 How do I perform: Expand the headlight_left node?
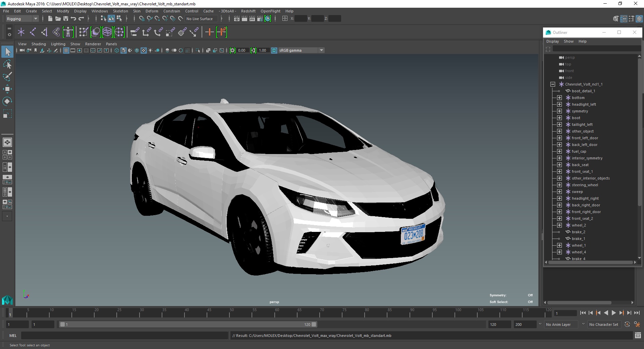(x=559, y=104)
